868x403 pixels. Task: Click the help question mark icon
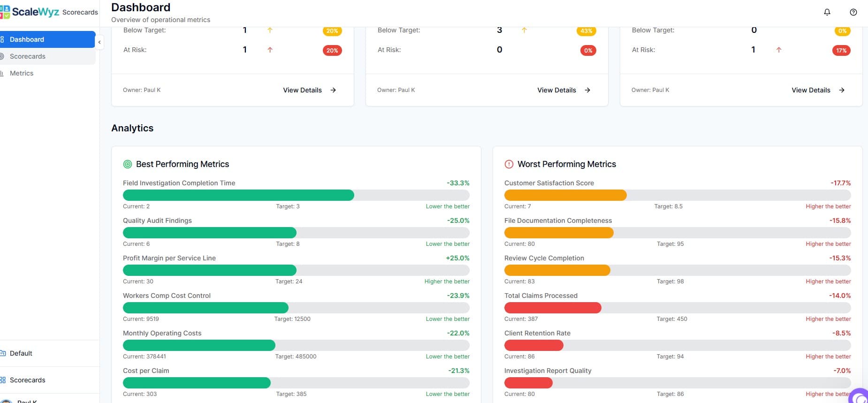pos(853,12)
